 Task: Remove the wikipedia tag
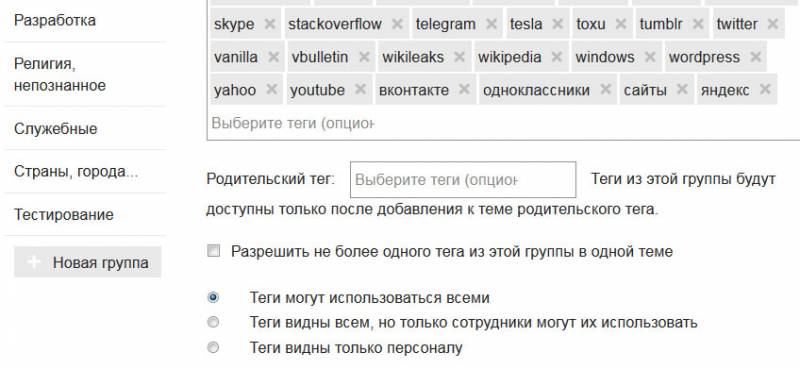(x=557, y=57)
